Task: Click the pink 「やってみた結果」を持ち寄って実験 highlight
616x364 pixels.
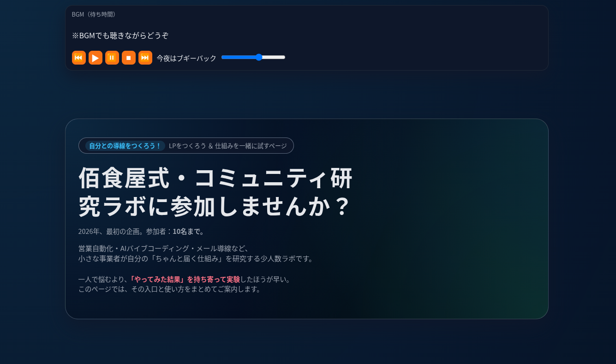Action: tap(184, 279)
